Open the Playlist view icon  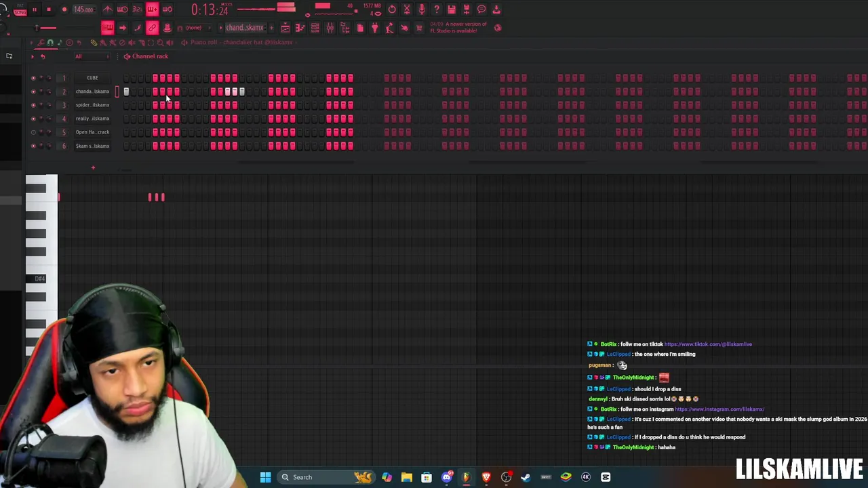pos(285,28)
